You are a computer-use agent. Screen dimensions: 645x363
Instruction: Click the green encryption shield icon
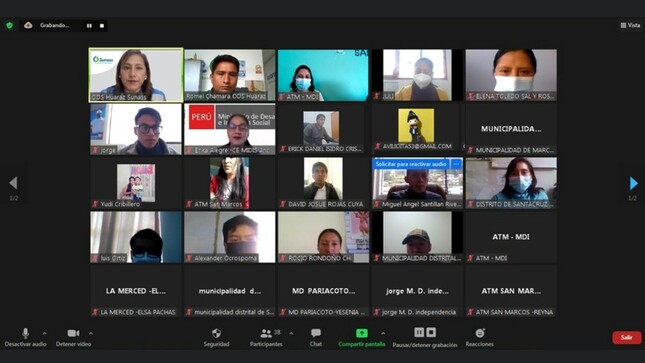click(x=9, y=26)
